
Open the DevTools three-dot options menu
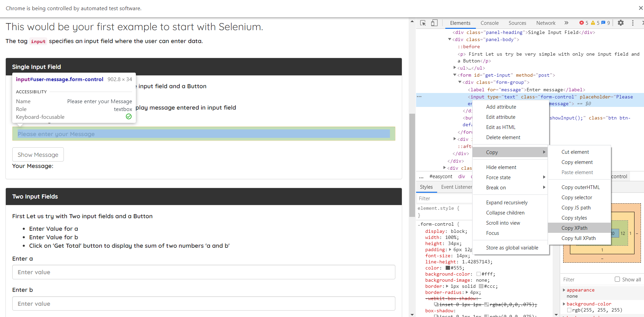[x=632, y=23]
